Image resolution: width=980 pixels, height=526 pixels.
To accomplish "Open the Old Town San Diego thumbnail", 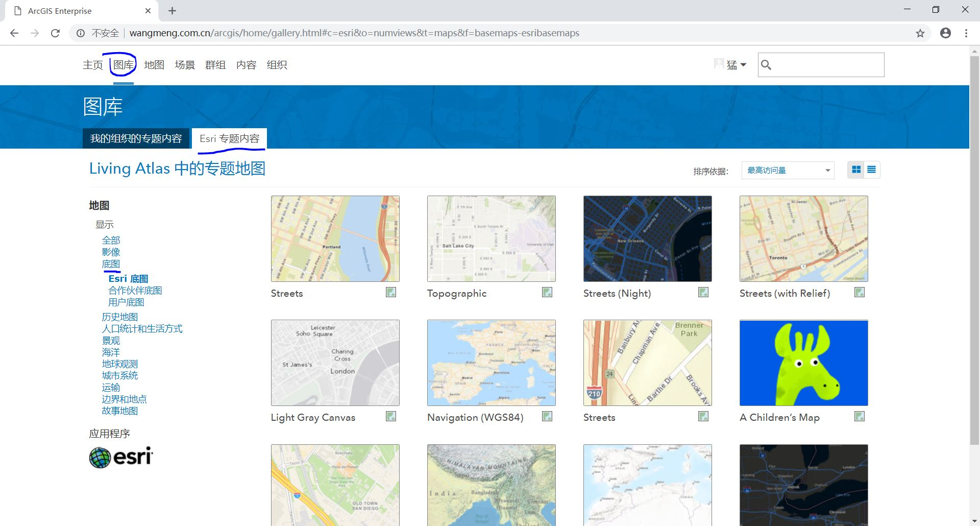I will tap(335, 485).
